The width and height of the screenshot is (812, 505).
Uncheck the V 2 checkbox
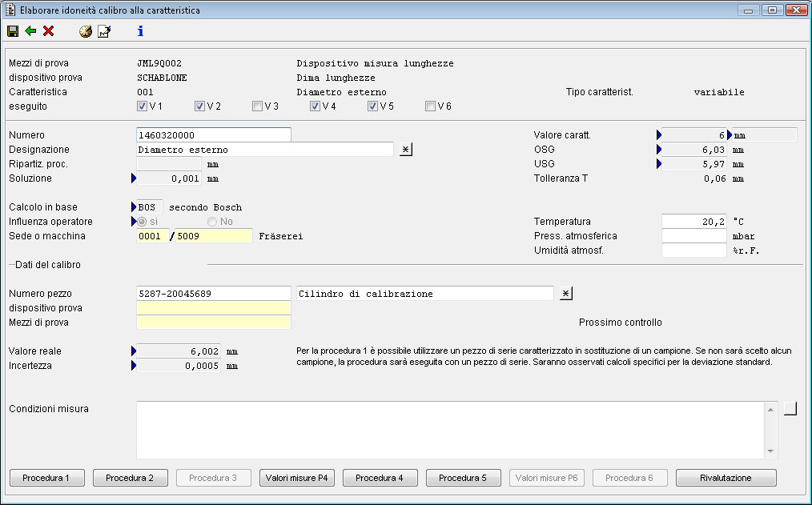pyautogui.click(x=199, y=106)
